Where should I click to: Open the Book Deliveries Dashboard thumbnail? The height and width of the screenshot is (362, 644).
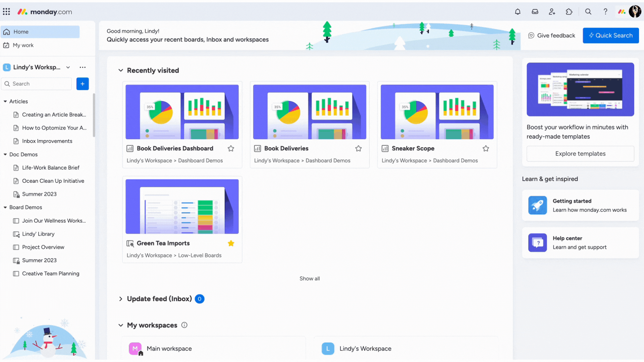coord(182,112)
